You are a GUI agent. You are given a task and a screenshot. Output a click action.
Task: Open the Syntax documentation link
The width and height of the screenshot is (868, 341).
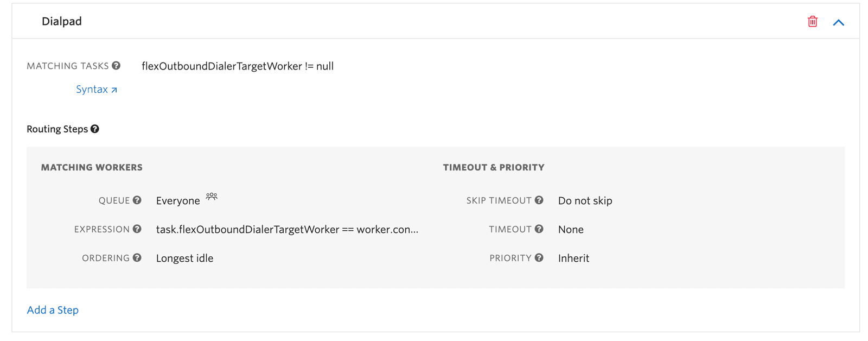(97, 89)
